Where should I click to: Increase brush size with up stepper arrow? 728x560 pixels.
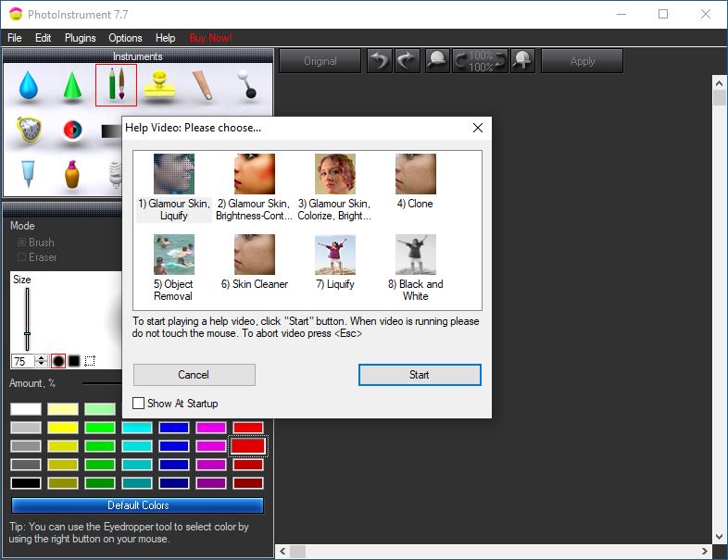(x=42, y=357)
